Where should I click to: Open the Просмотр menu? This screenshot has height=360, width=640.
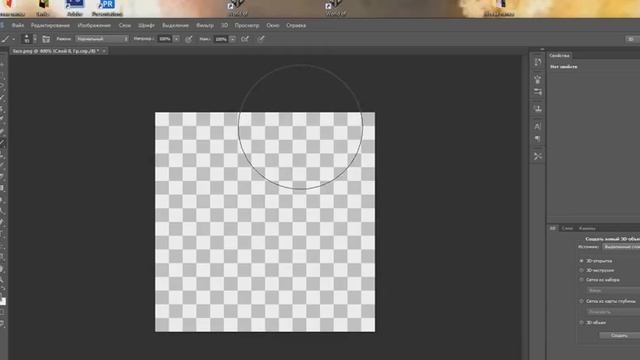coord(247,25)
